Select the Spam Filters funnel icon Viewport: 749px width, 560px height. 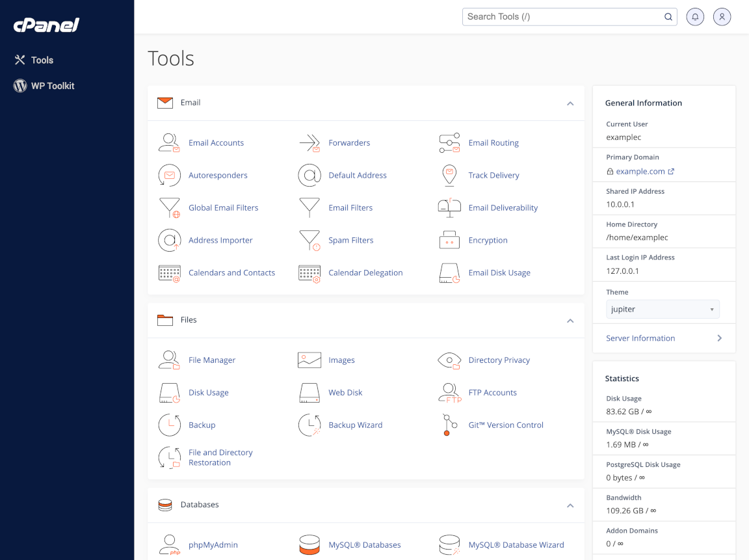click(x=309, y=241)
